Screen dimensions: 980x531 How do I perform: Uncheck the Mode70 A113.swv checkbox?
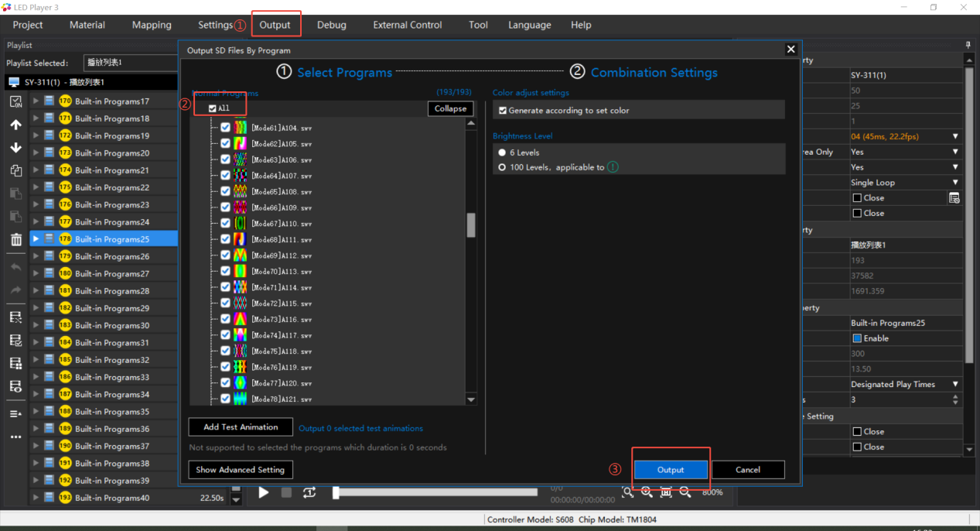pos(226,271)
